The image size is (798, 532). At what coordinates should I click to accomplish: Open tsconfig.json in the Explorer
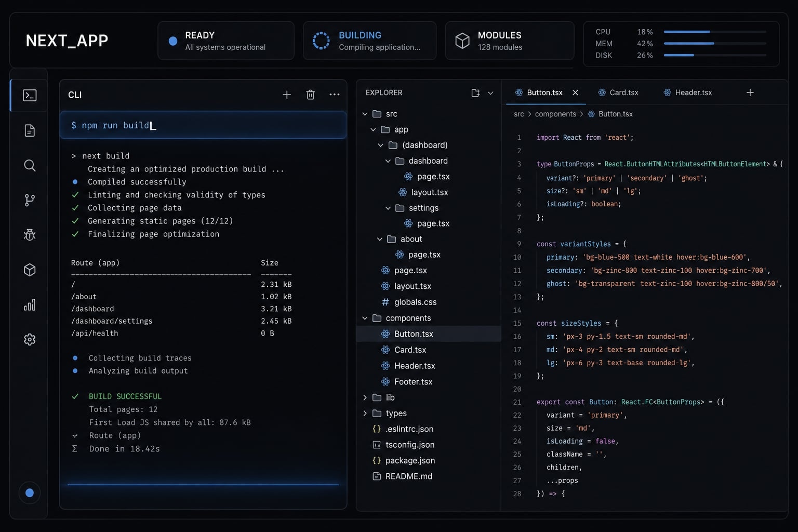429,445
